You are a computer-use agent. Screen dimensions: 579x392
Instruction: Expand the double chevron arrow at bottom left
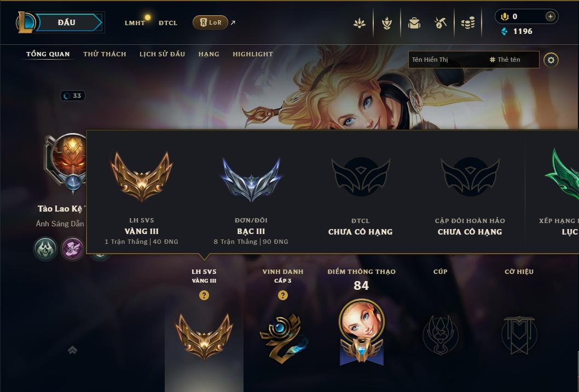pos(72,350)
